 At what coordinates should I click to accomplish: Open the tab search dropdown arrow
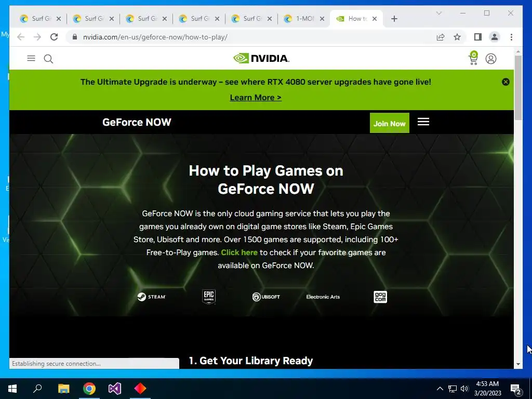point(438,13)
